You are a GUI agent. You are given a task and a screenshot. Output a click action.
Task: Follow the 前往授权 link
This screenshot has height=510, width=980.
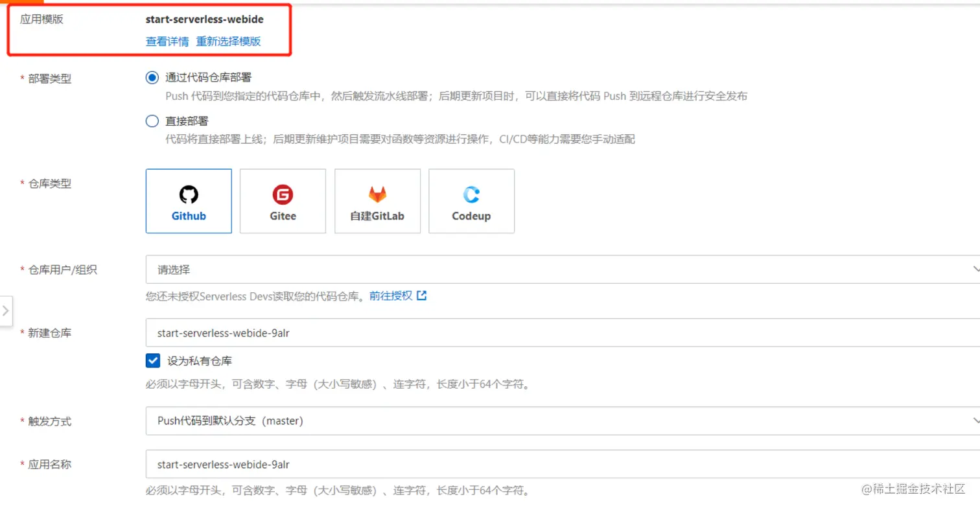pos(391,296)
